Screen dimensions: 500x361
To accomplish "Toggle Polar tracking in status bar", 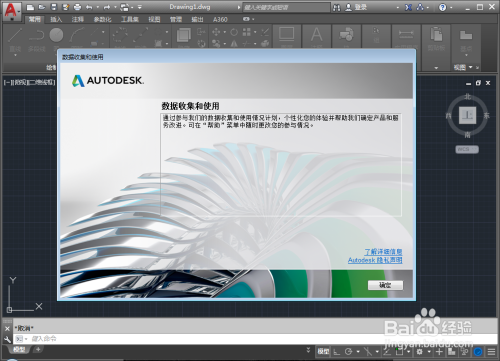I will 349,351.
